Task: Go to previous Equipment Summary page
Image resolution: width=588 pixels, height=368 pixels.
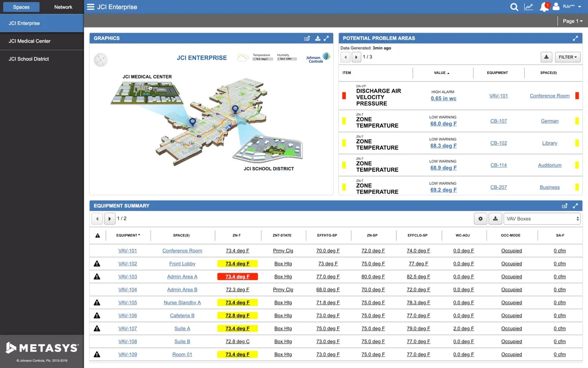Action: pos(98,219)
